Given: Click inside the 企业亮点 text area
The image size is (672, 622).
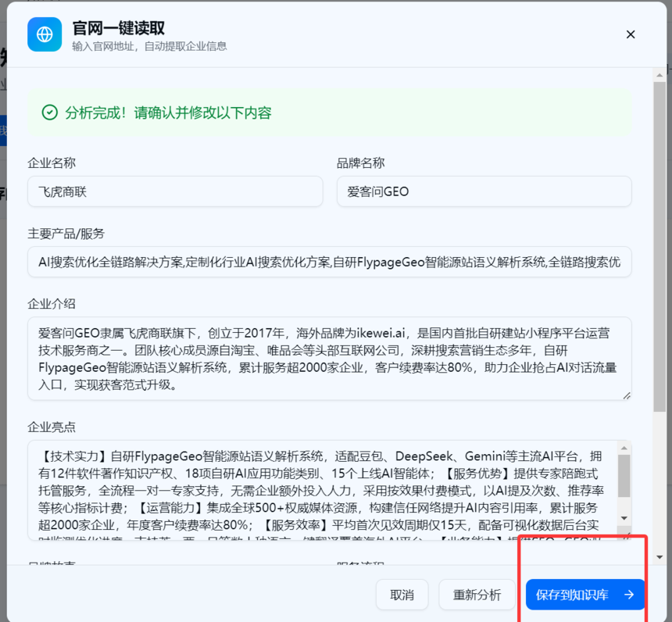Looking at the screenshot, I should click(323, 491).
